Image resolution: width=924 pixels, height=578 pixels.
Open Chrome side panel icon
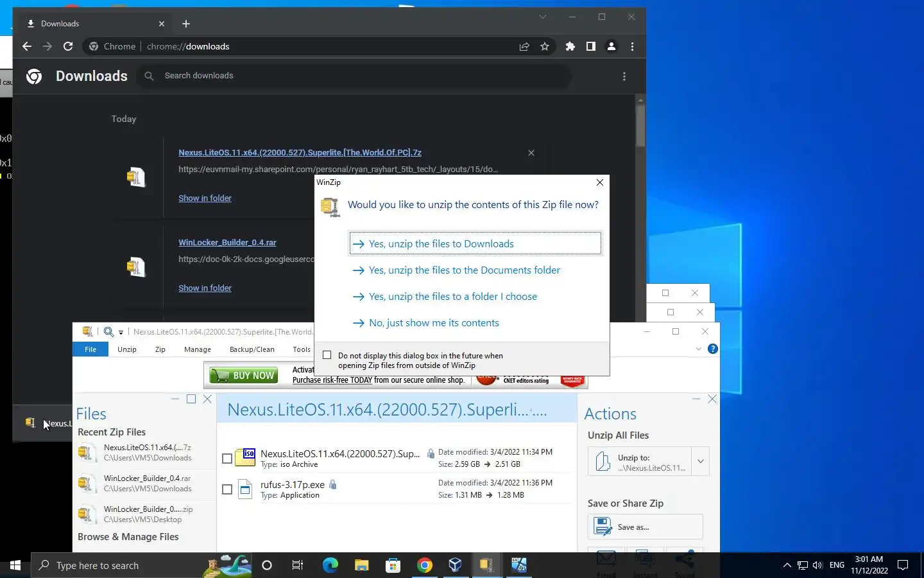pos(591,46)
